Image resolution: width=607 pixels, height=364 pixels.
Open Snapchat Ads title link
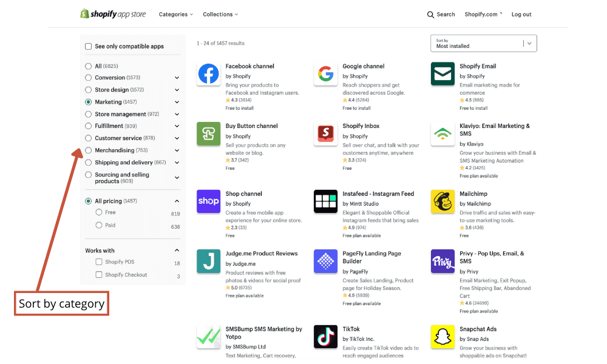coord(478,329)
